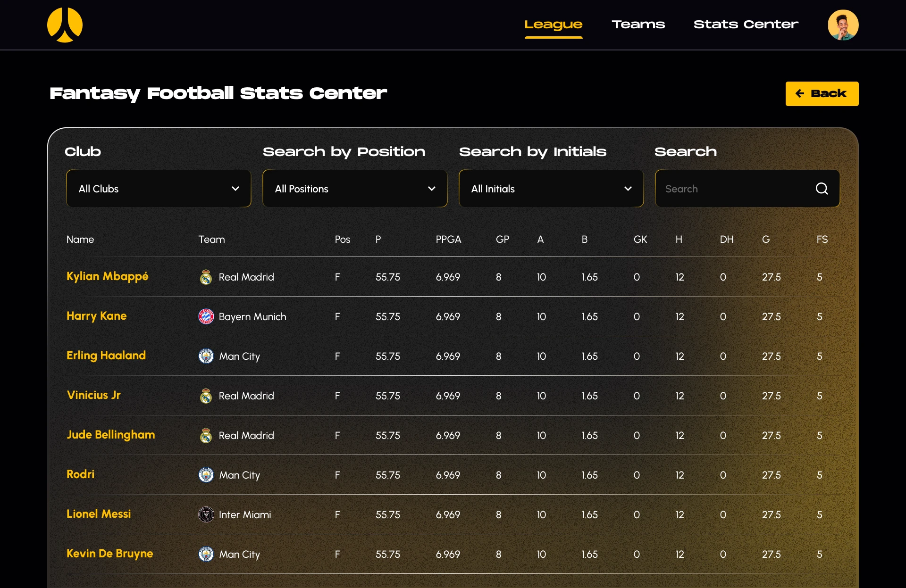Open the Stats Center section
This screenshot has width=906, height=588.
(x=746, y=25)
